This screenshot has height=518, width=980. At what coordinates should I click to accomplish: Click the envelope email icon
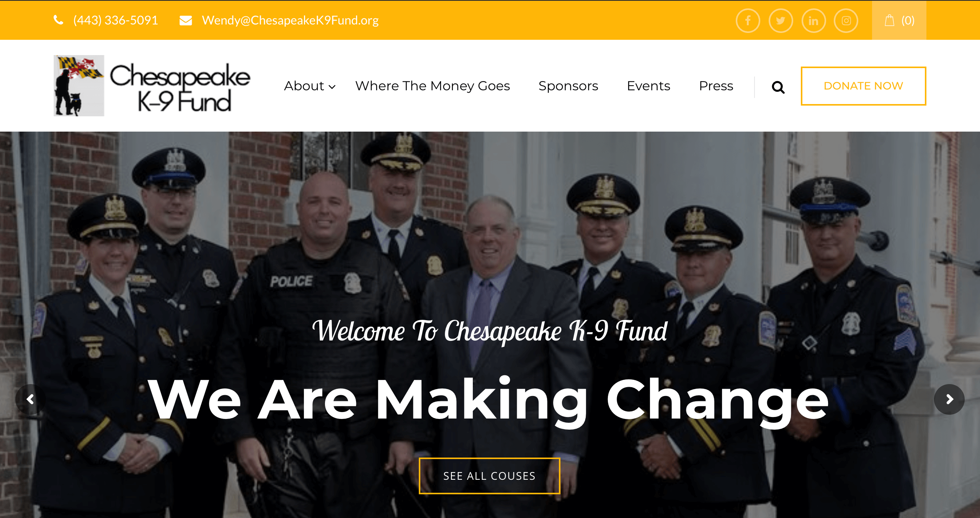pos(186,20)
